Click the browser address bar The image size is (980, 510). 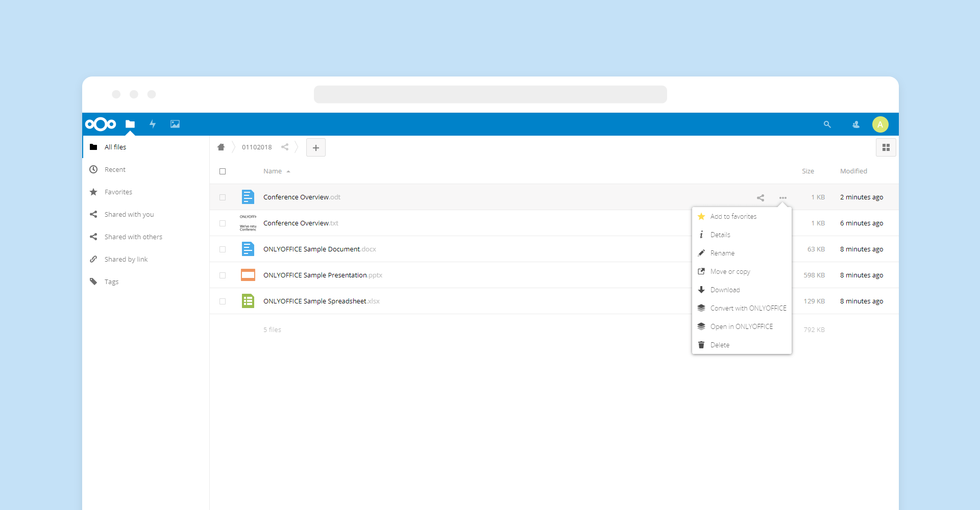point(490,94)
